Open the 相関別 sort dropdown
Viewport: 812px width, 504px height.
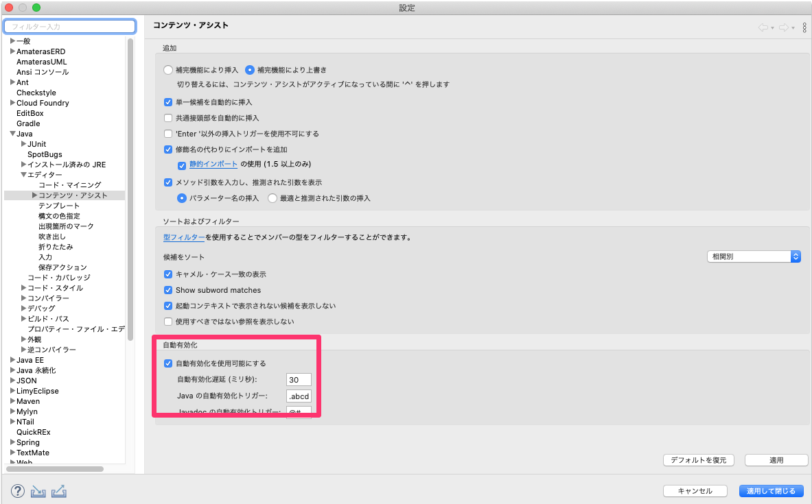coord(753,256)
